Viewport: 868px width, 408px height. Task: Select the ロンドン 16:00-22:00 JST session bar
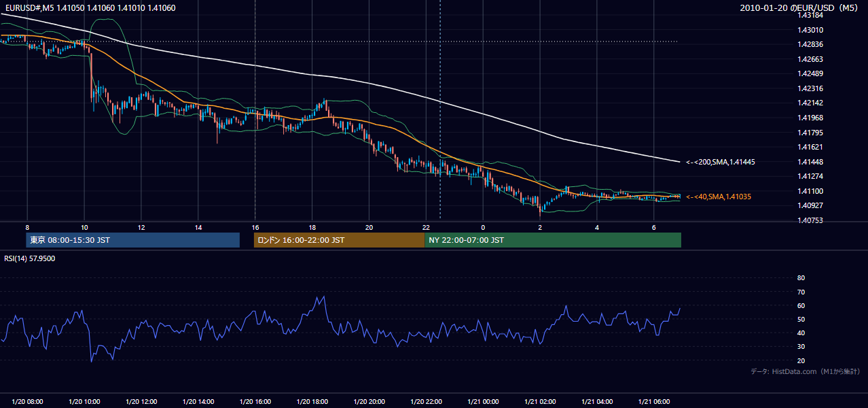339,240
